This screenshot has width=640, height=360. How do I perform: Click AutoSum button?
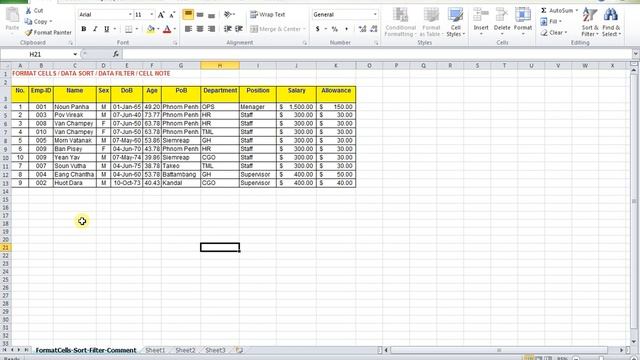pyautogui.click(x=556, y=11)
